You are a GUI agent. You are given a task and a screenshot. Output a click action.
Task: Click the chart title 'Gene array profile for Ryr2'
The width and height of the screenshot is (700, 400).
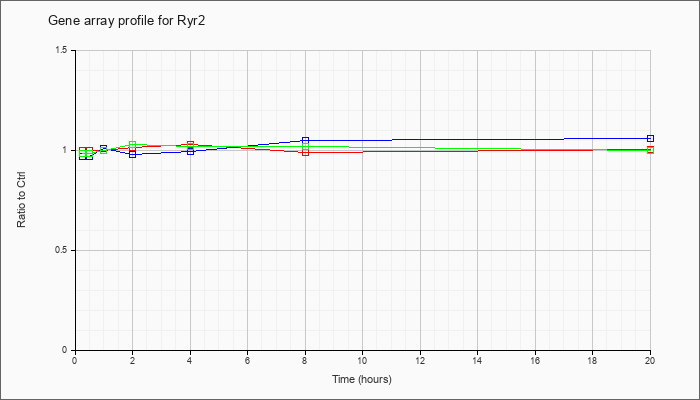(x=127, y=21)
